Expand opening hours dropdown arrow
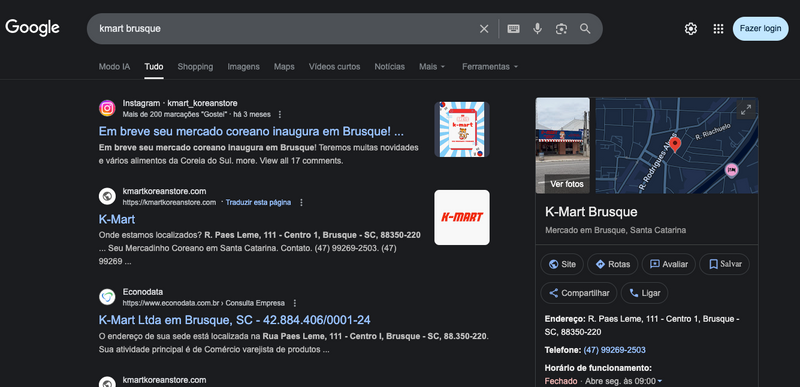Image resolution: width=800 pixels, height=387 pixels. [660, 381]
